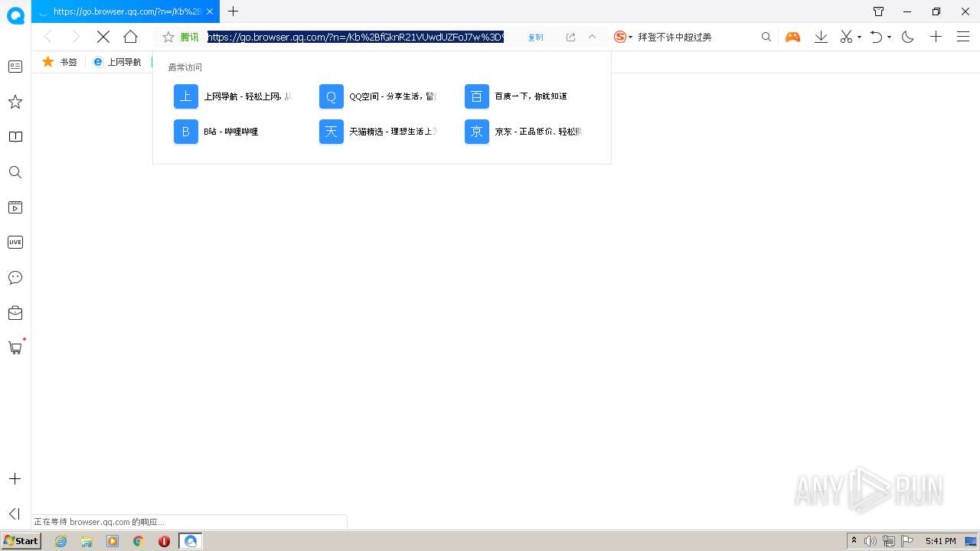Open the sidebar mailbox icon
This screenshot has height=551, width=980.
[x=15, y=313]
